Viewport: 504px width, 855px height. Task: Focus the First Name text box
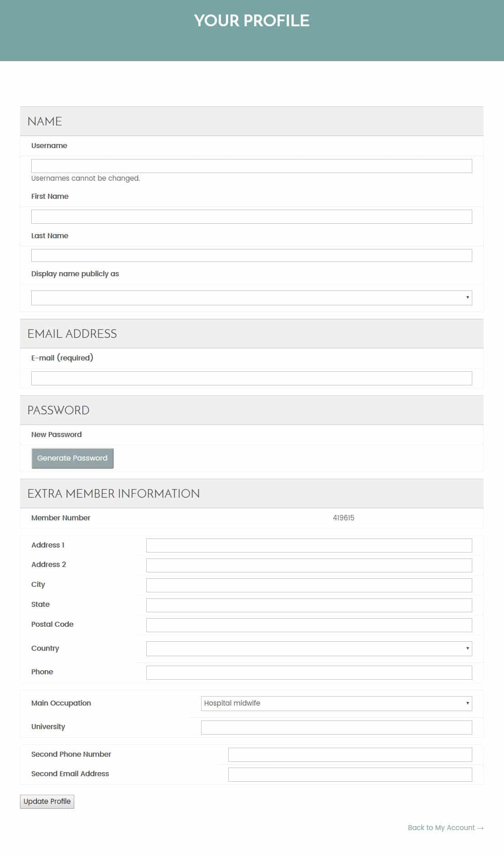coord(251,216)
